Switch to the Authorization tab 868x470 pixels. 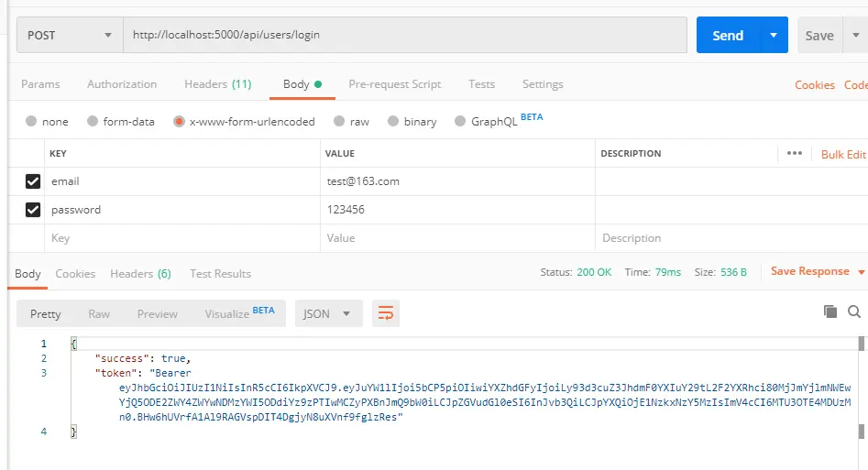click(x=122, y=84)
